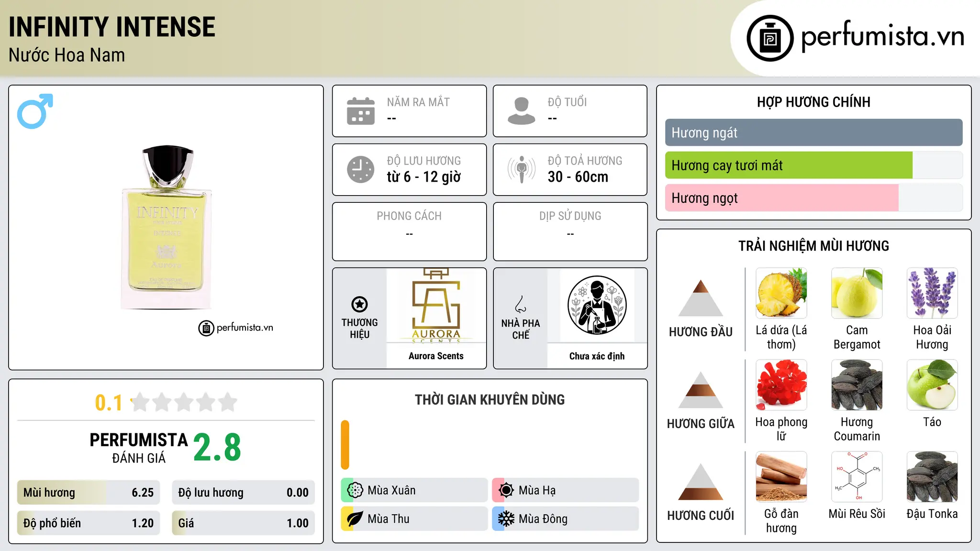Viewport: 980px width, 551px height.
Task: Click the nose icon above Nhà pha chế
Action: [521, 304]
